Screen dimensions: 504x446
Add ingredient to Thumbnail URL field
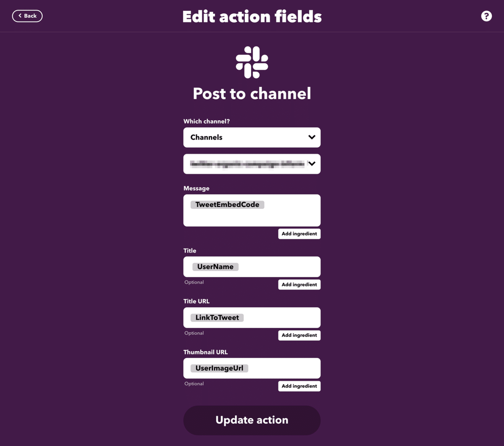pos(299,386)
